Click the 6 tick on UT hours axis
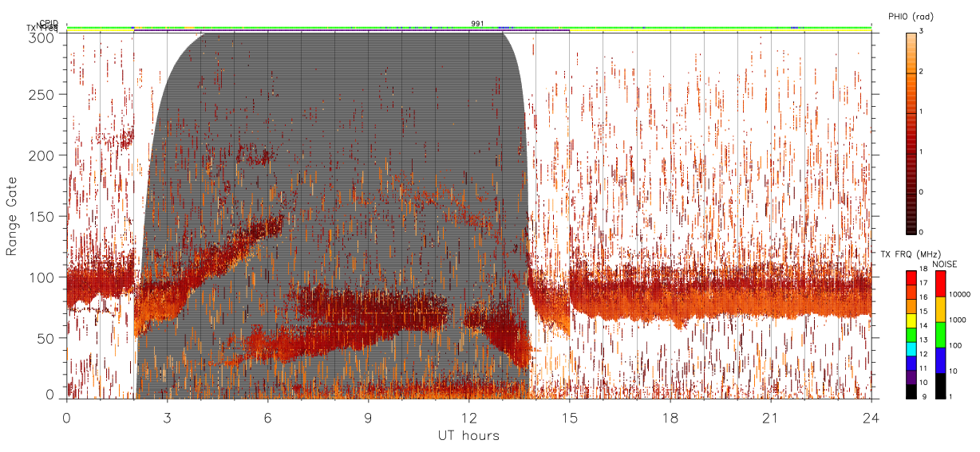The height and width of the screenshot is (452, 980). [267, 418]
